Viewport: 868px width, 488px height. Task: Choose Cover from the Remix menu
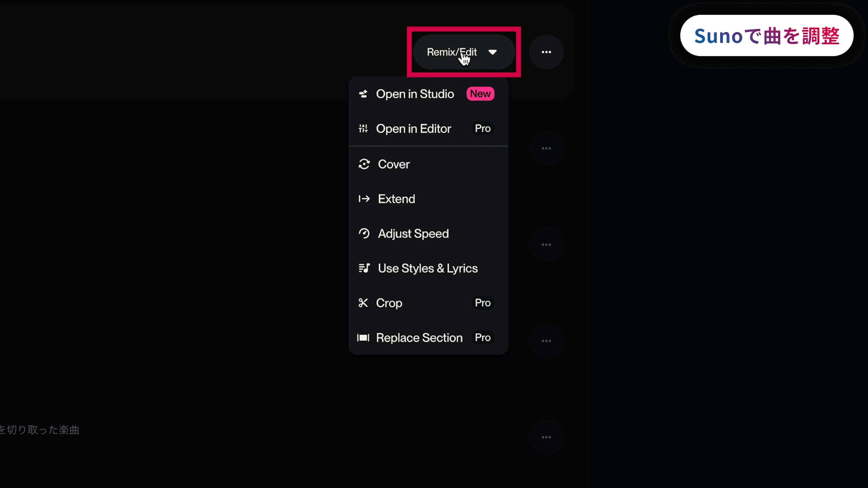click(394, 164)
